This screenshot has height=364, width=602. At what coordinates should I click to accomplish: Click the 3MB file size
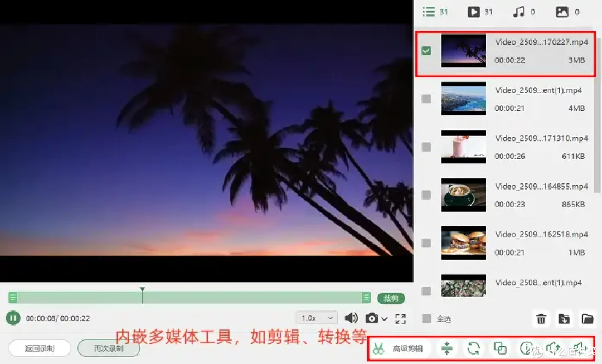(x=576, y=60)
